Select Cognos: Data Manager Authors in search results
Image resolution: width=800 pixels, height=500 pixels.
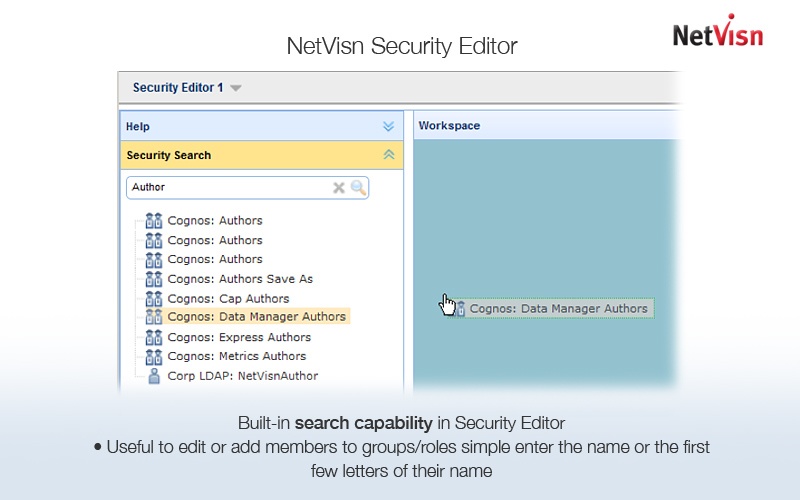pyautogui.click(x=257, y=317)
